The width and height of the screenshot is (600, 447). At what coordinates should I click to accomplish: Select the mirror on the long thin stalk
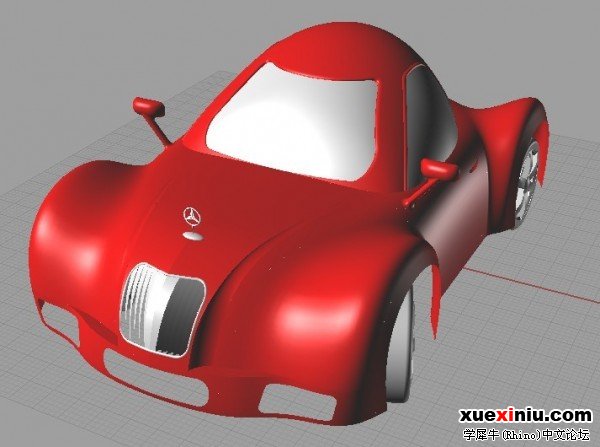pyautogui.click(x=149, y=107)
